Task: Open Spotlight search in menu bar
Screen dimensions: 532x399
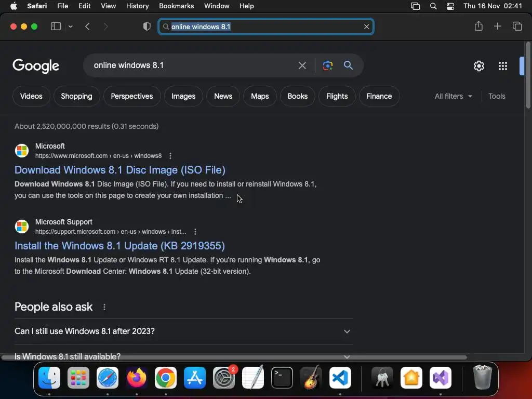Action: pos(433,6)
